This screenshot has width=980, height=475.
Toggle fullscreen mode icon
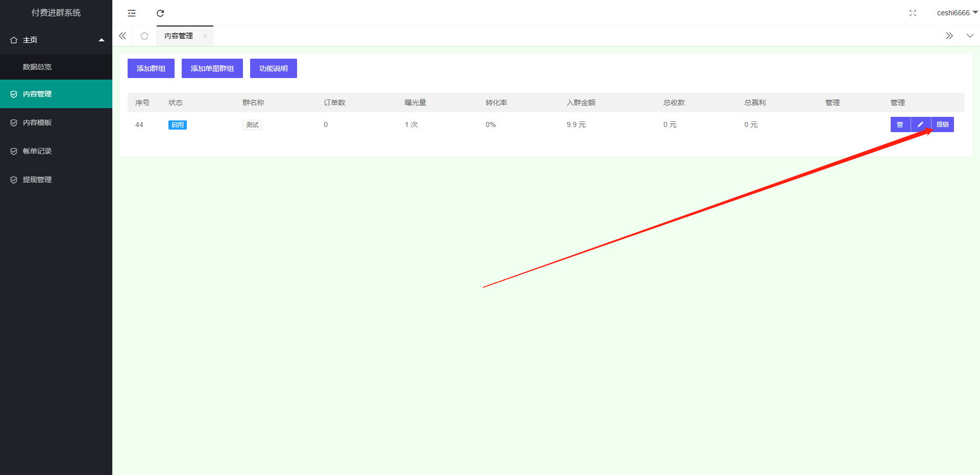tap(913, 13)
